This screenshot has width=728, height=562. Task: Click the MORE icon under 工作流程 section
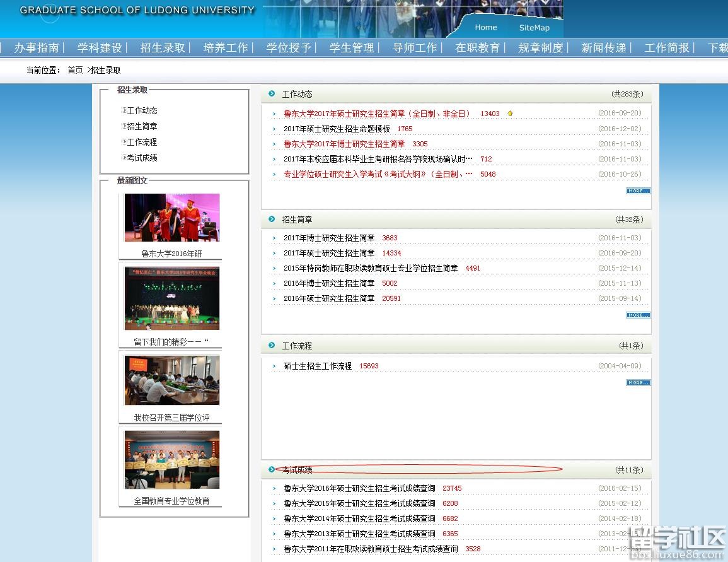[638, 382]
